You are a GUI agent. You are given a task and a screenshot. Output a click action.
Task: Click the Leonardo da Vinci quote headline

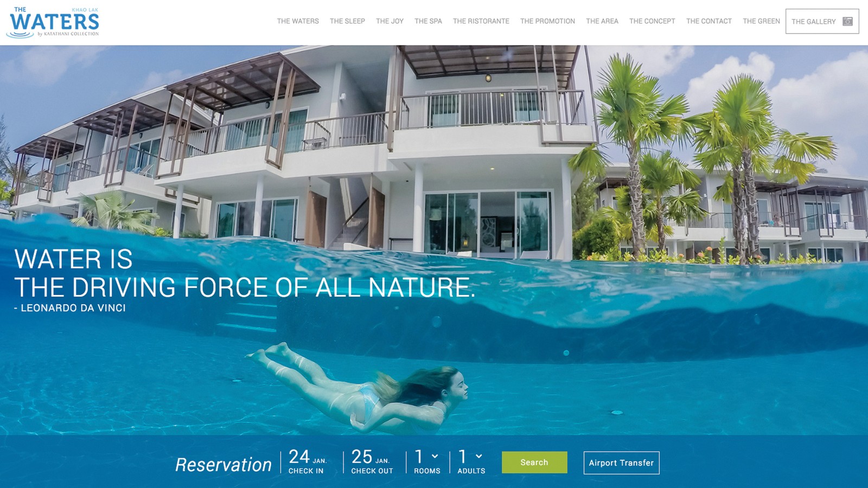coord(244,273)
